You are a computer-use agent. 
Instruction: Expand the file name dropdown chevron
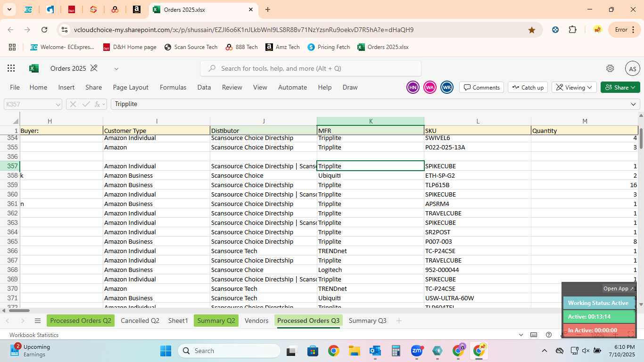pyautogui.click(x=116, y=68)
